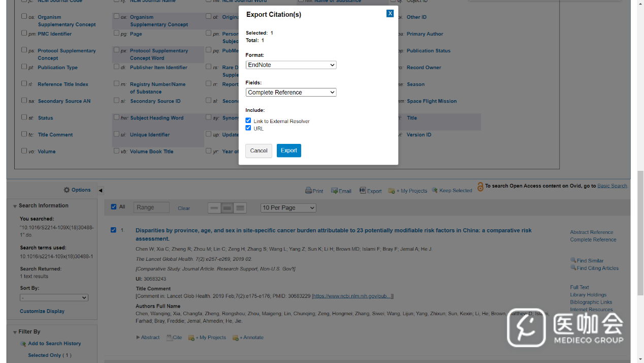644x363 pixels.
Task: Uncheck the URL include checkbox
Action: click(248, 128)
